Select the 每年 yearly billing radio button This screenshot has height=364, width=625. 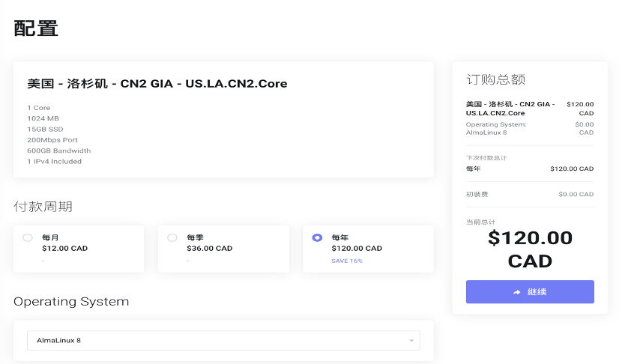[317, 237]
